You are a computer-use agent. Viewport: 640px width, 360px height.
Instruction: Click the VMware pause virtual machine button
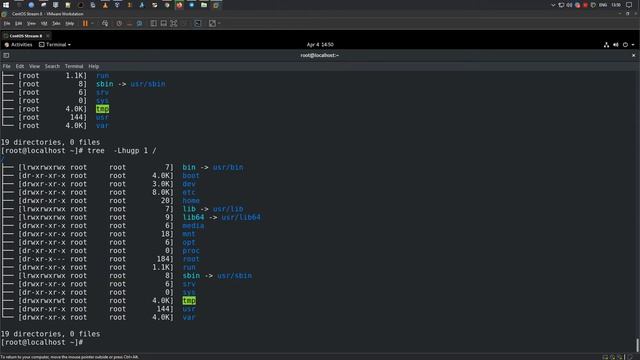point(85,23)
